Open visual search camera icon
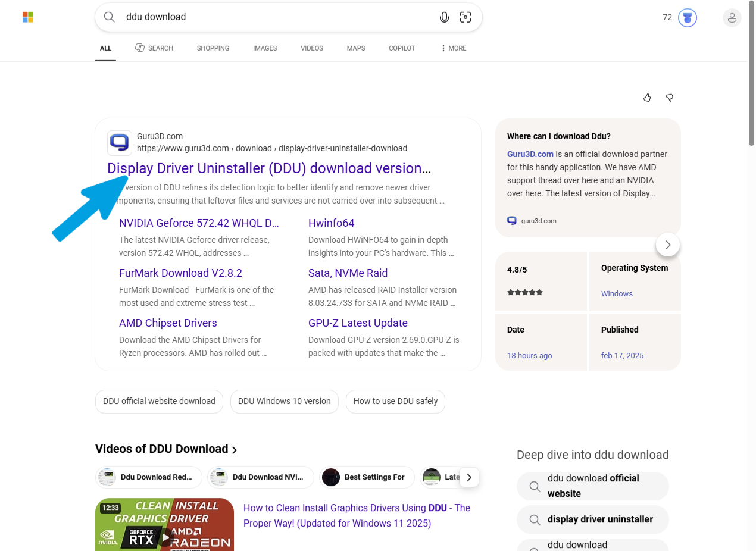 (x=466, y=17)
